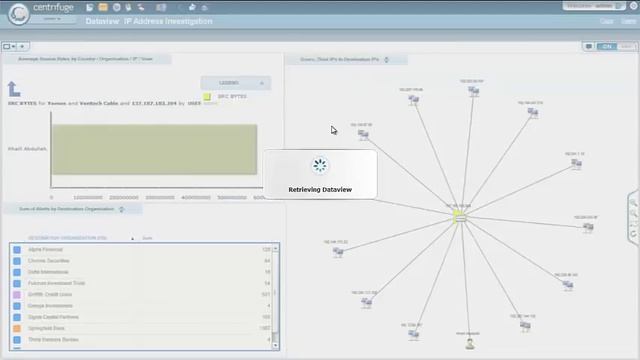Click the round clock-like icon in the top toolbar

117,7
